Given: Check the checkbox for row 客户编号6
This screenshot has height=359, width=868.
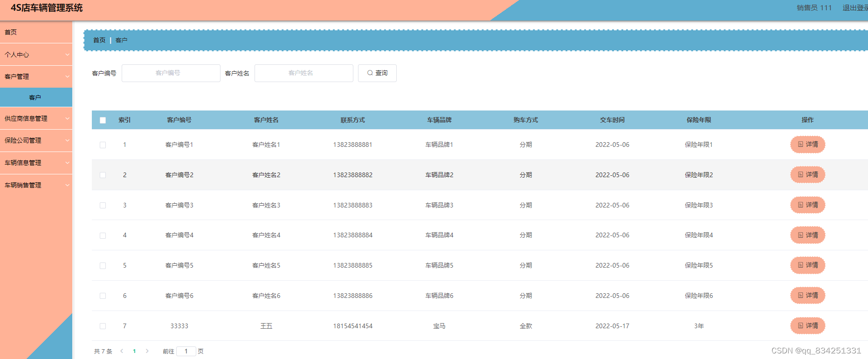Looking at the screenshot, I should (103, 296).
